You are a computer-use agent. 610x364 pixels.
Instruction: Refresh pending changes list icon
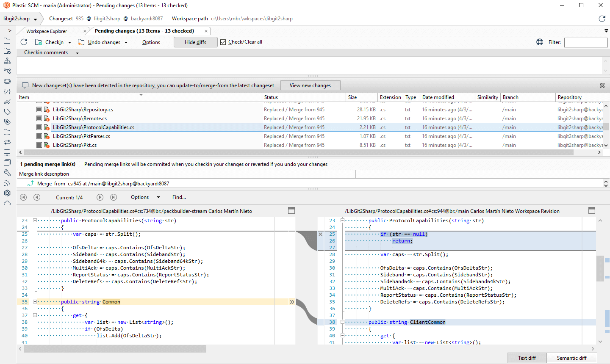click(24, 42)
